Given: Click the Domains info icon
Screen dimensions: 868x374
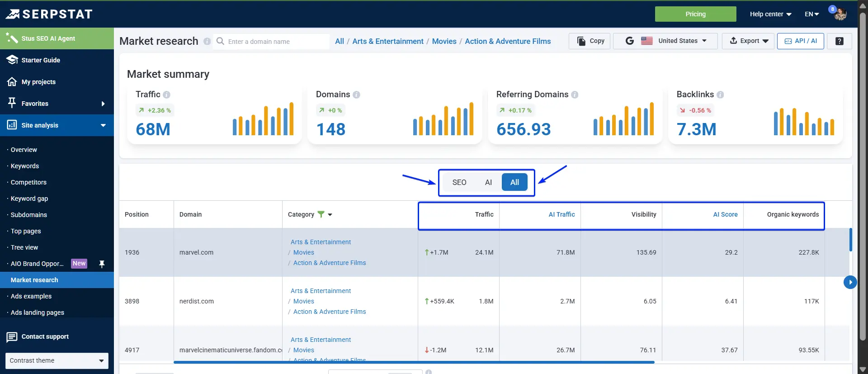Looking at the screenshot, I should [x=356, y=95].
